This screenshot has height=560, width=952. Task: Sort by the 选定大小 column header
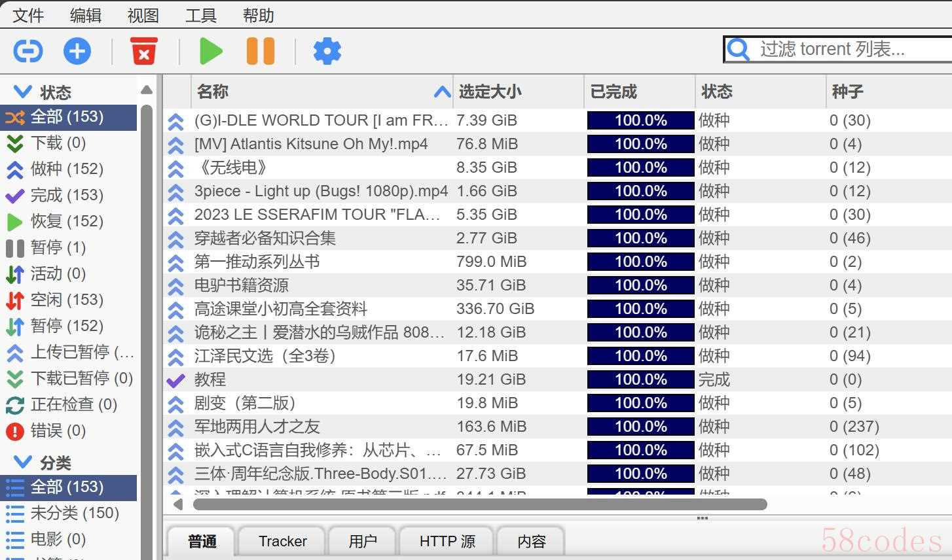519,92
